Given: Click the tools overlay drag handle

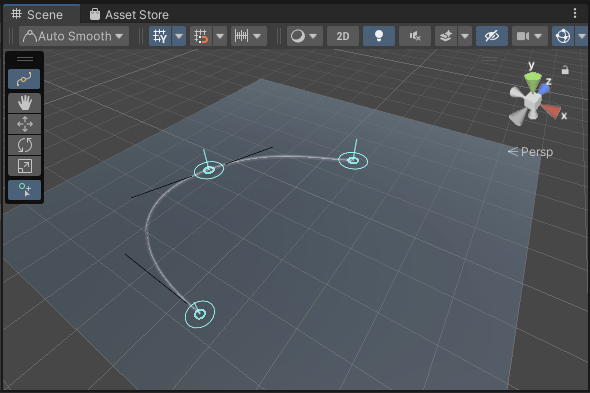Looking at the screenshot, I should pos(25,59).
